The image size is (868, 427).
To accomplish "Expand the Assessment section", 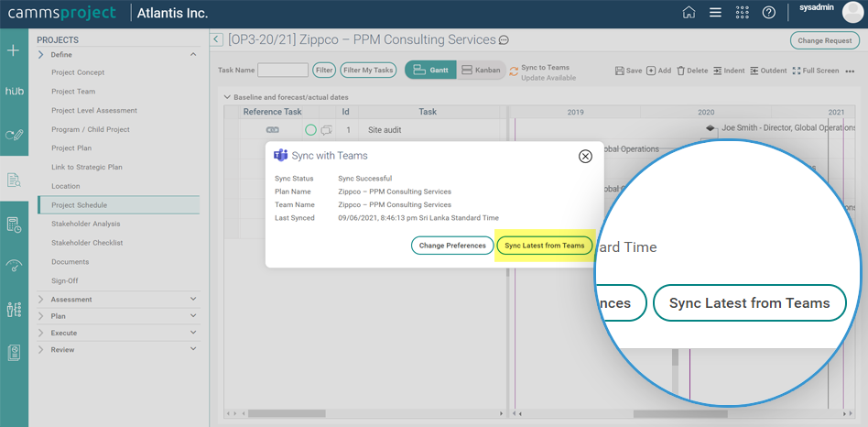I will point(192,299).
